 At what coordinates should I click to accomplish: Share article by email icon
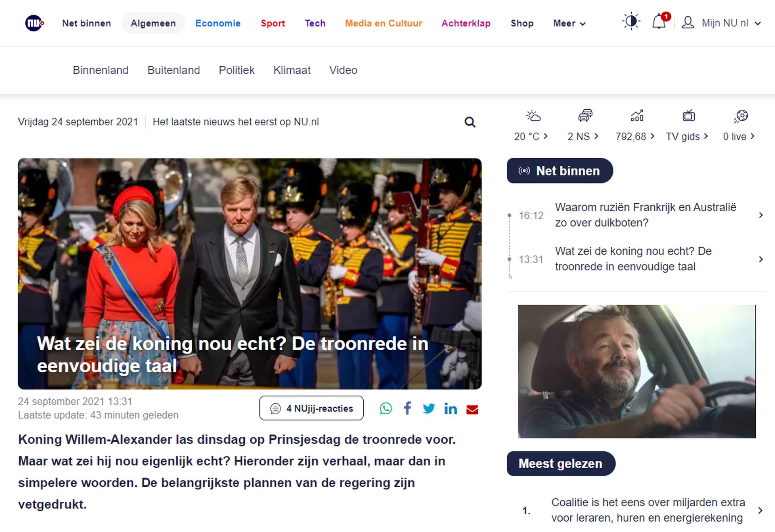click(472, 409)
